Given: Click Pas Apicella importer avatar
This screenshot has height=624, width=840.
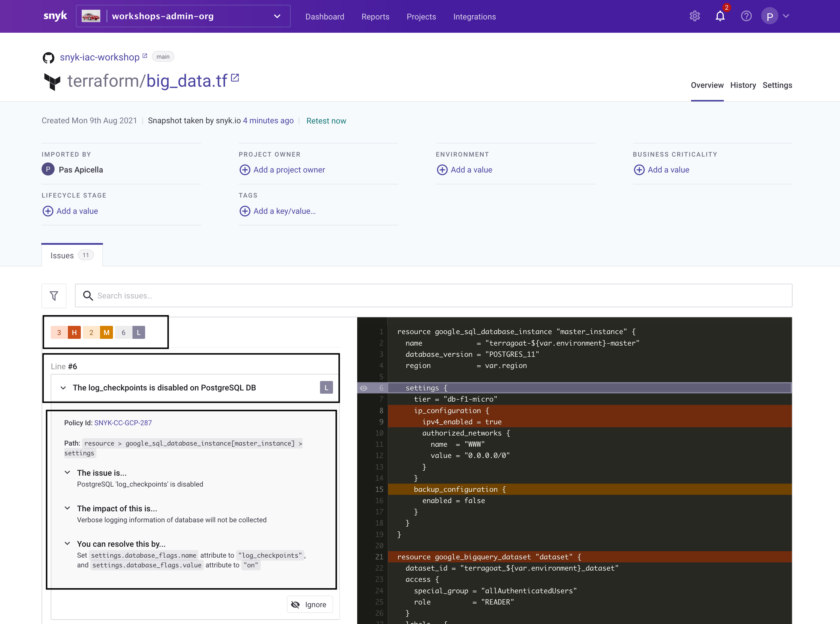Looking at the screenshot, I should click(48, 169).
